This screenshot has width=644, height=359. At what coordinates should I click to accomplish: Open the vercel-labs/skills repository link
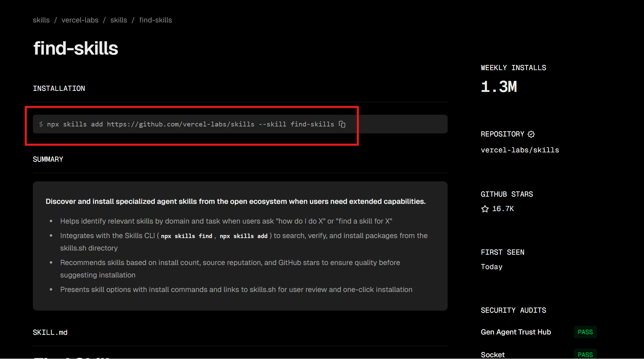click(x=520, y=150)
